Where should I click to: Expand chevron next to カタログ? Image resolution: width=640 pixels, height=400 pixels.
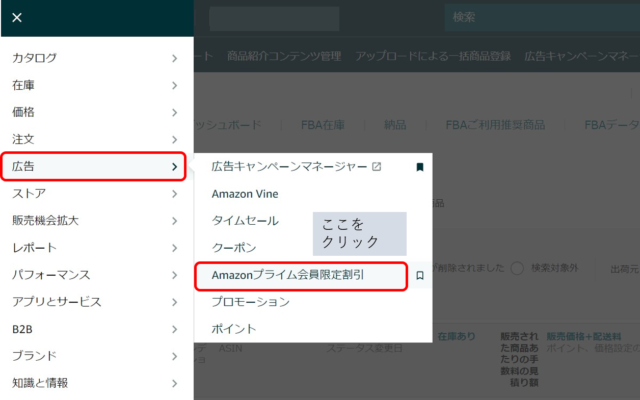175,58
